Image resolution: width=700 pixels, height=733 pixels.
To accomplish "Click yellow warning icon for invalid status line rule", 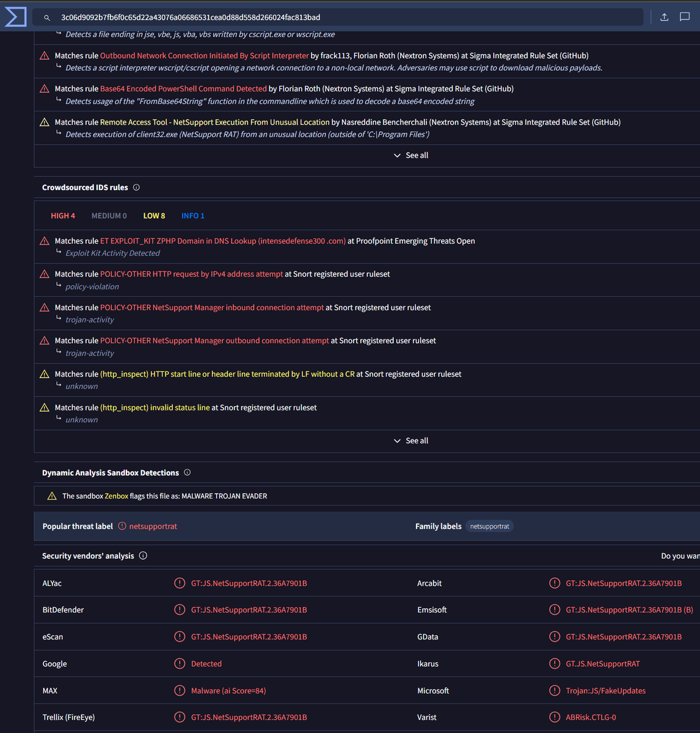I will click(x=45, y=407).
